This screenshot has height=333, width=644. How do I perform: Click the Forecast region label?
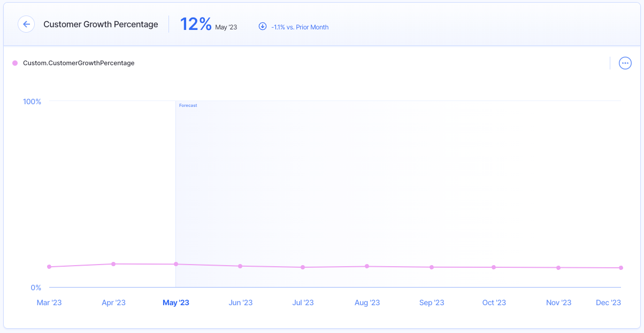coord(188,105)
